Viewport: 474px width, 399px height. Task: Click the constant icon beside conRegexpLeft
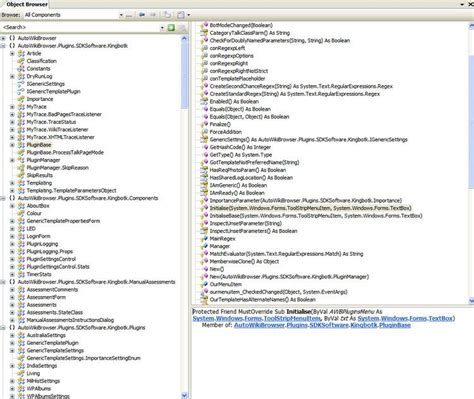pos(204,48)
